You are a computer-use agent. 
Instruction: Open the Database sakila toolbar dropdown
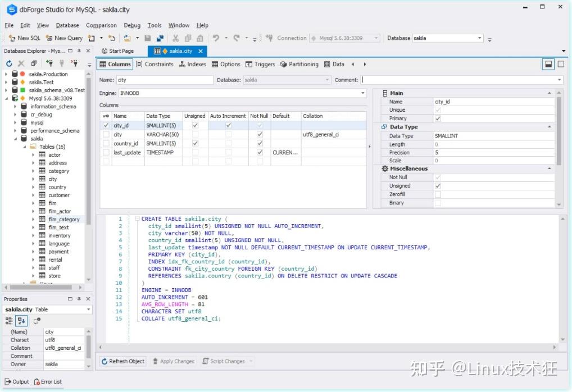pos(480,38)
